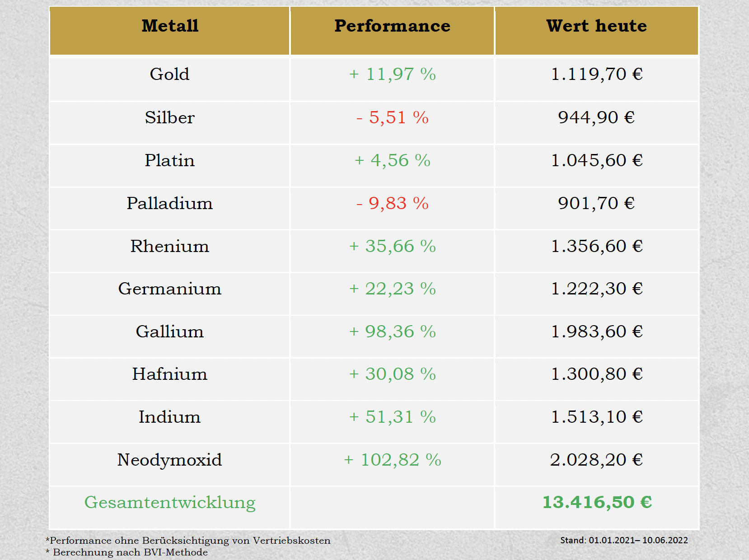The height and width of the screenshot is (560, 749).
Task: Select the Platin metal cell
Action: coord(169,160)
